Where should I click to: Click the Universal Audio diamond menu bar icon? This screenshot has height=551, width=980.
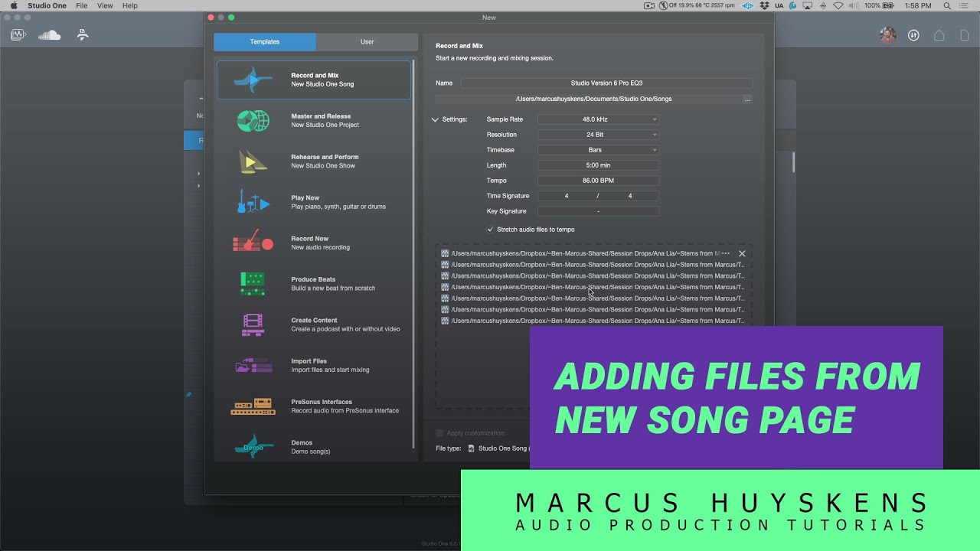748,5
